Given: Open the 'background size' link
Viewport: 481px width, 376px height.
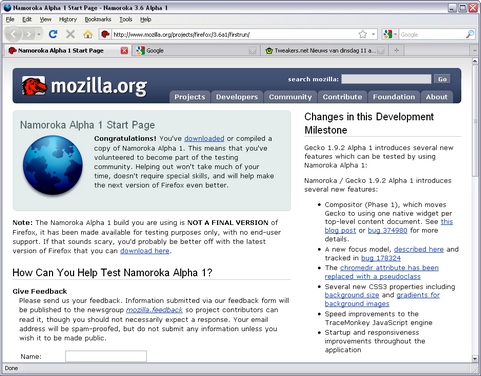Looking at the screenshot, I should [352, 295].
